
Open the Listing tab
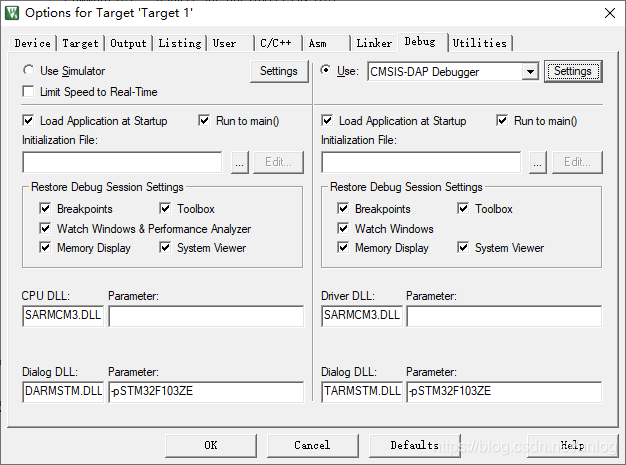click(180, 43)
